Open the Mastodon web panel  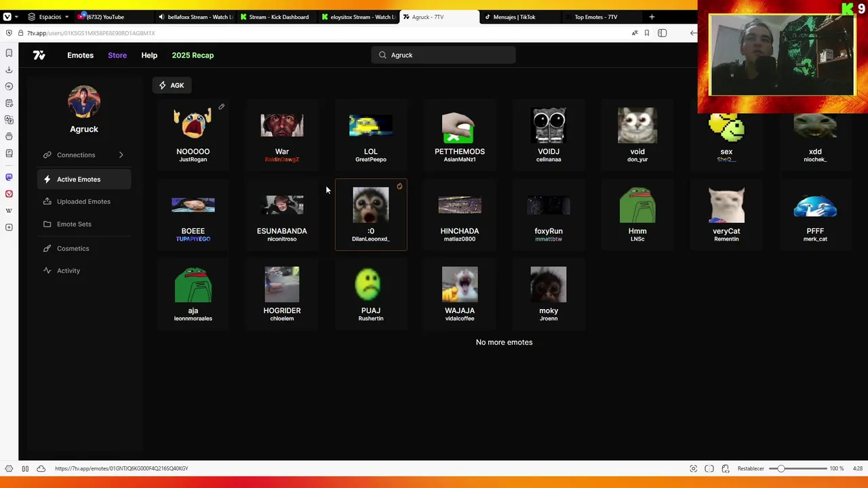pos(9,177)
